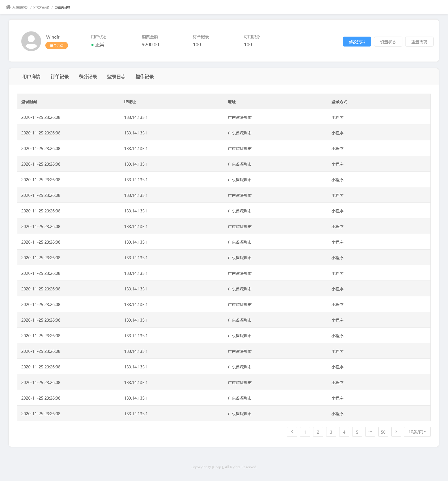The height and width of the screenshot is (481, 448).
Task: Switch to 用户详情 tab
Action: (x=31, y=77)
